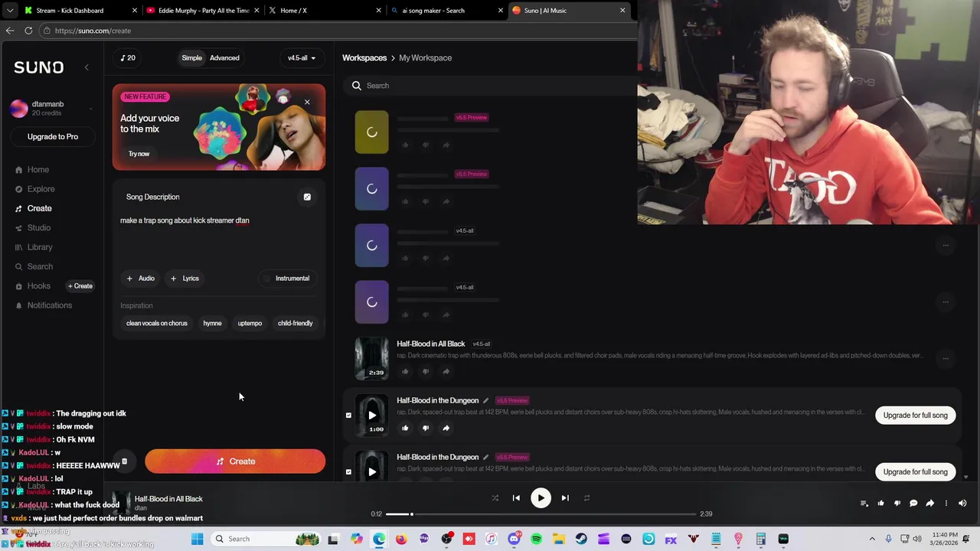The image size is (980, 551).
Task: Dislike the 1:00 Half-Blood in the Dungeon track
Action: pos(426,428)
